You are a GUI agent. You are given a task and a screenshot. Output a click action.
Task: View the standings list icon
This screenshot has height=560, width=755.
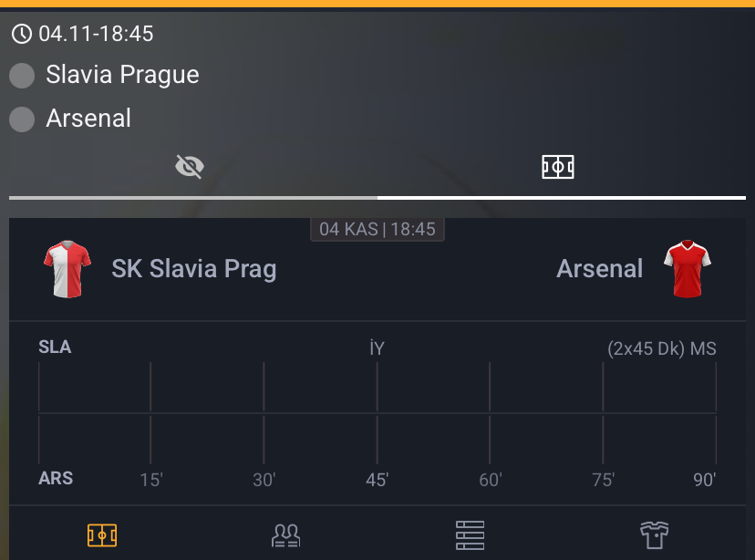[469, 537]
